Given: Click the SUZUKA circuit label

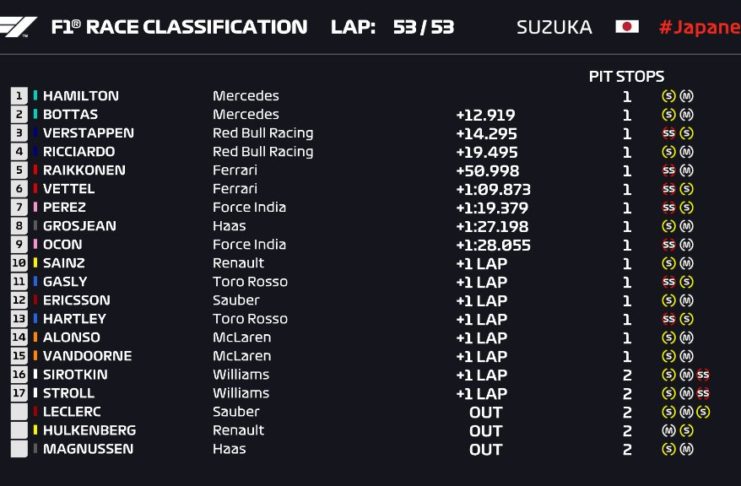Looking at the screenshot, I should click(554, 27).
